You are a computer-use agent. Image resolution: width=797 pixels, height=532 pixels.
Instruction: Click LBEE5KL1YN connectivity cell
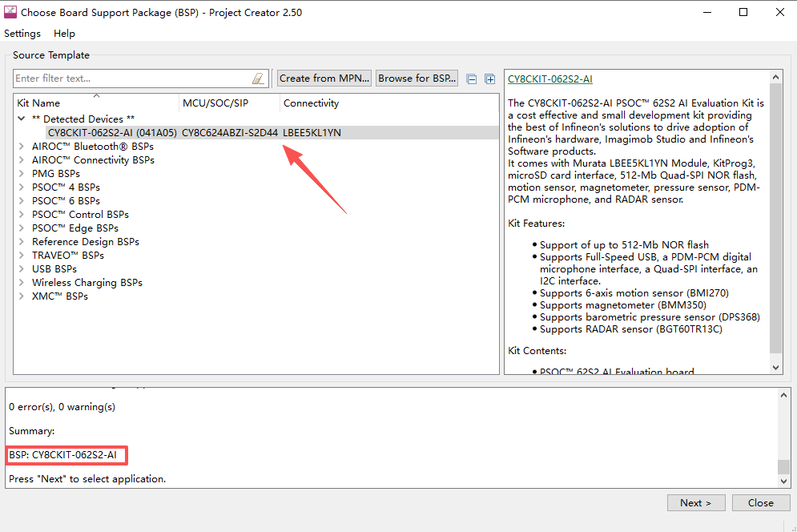tap(312, 133)
